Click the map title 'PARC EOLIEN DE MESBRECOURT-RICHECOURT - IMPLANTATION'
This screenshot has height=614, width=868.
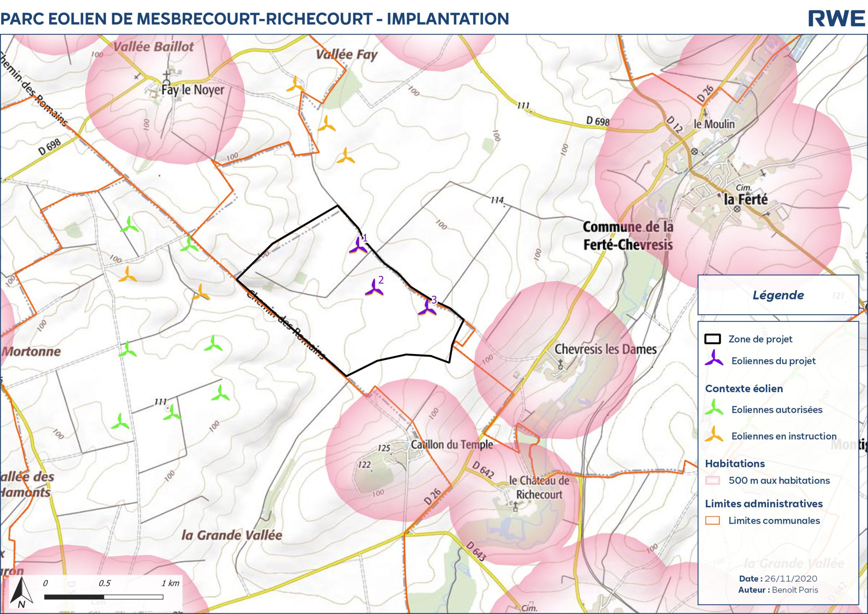click(255, 19)
